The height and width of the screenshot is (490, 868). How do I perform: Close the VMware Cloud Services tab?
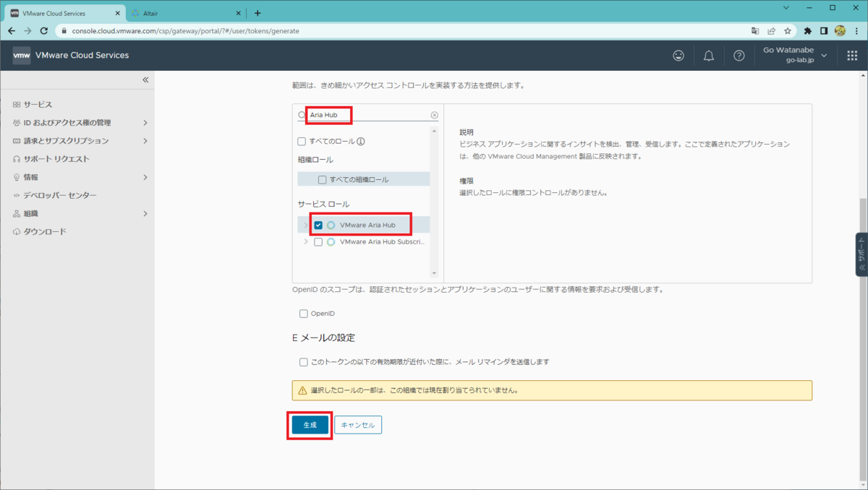tap(118, 13)
